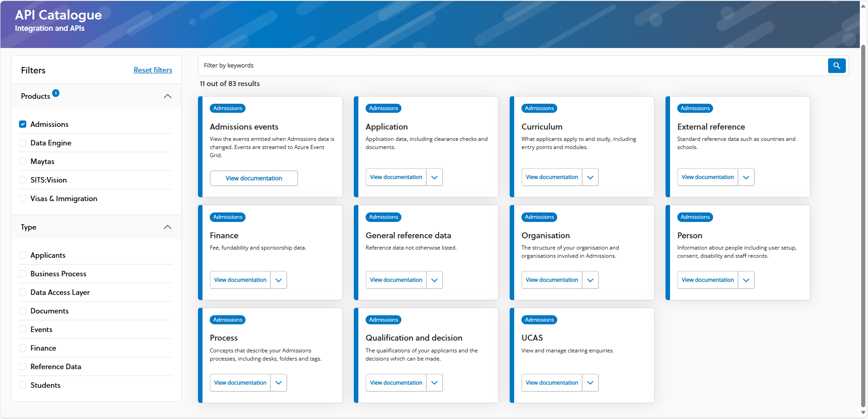Select the SITS:Vision product filter

pyautogui.click(x=23, y=180)
